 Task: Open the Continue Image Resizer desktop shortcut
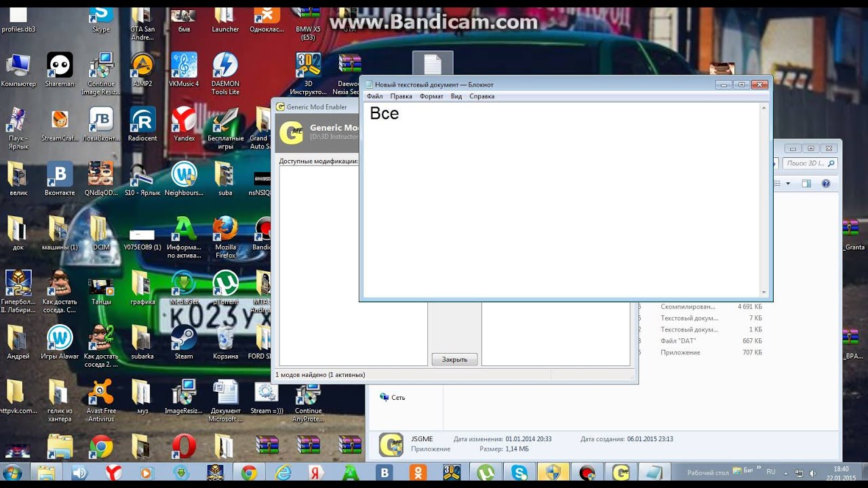point(101,73)
